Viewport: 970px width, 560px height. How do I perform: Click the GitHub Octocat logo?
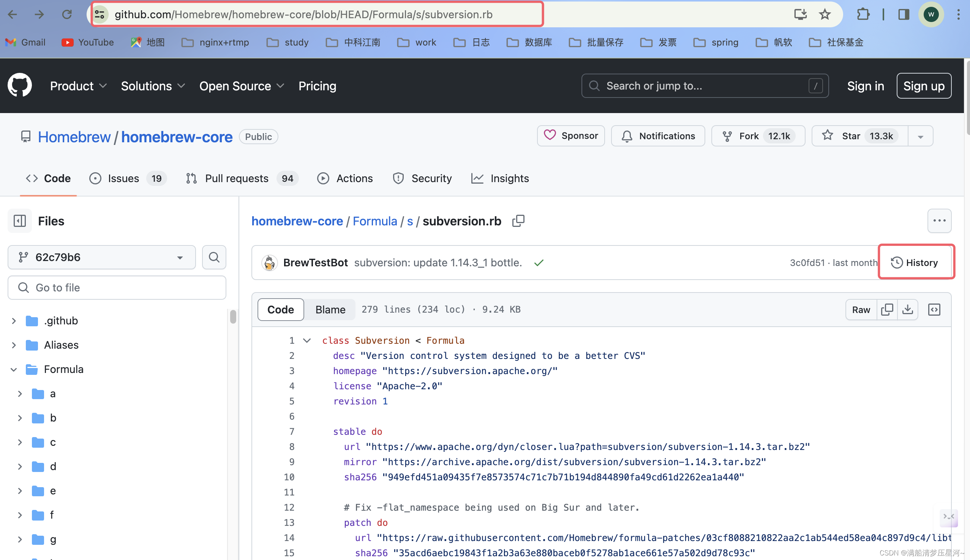[20, 85]
